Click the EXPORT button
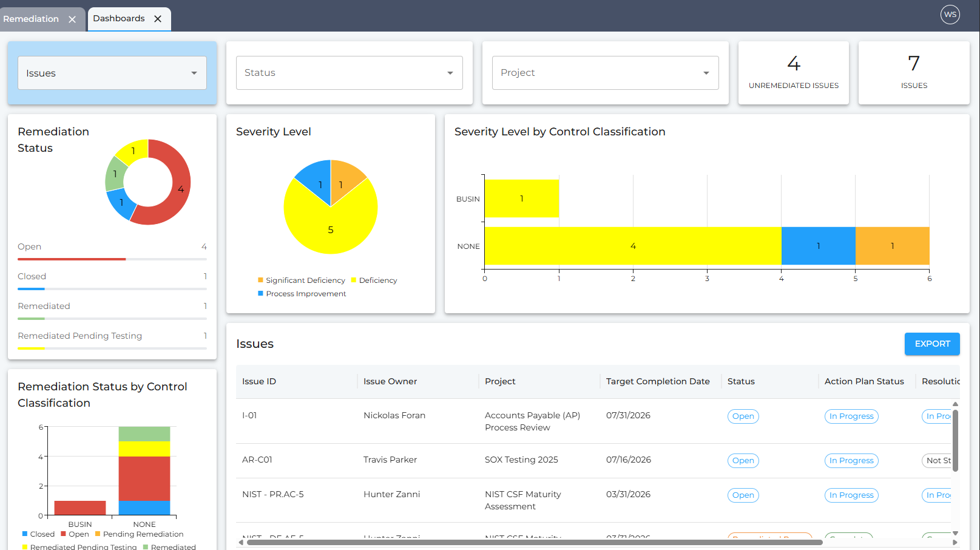980x550 pixels. coord(932,344)
